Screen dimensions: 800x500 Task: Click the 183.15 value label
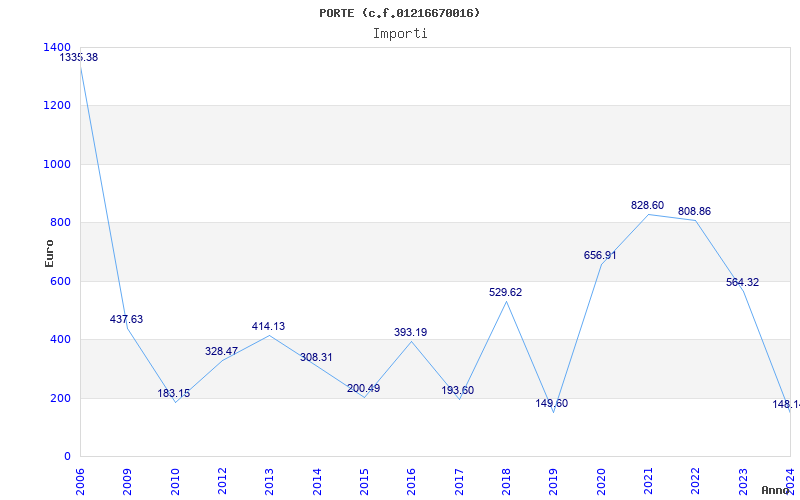pyautogui.click(x=173, y=394)
